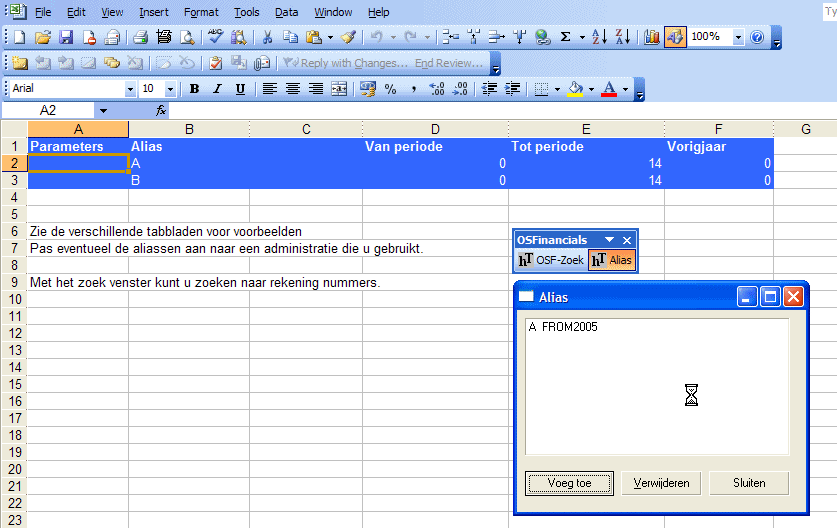837x528 pixels.
Task: Toggle the Alias button in OSFinancials toolbar
Action: pyautogui.click(x=612, y=260)
